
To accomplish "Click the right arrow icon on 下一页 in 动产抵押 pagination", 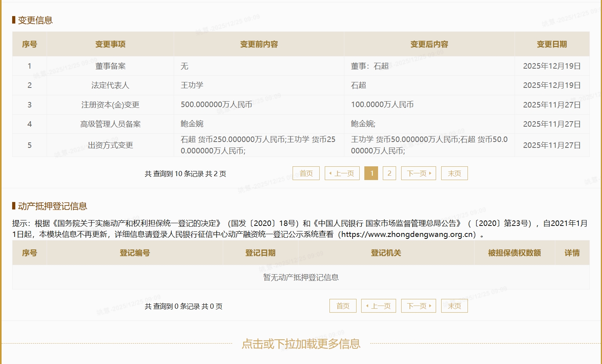I will pyautogui.click(x=431, y=306).
